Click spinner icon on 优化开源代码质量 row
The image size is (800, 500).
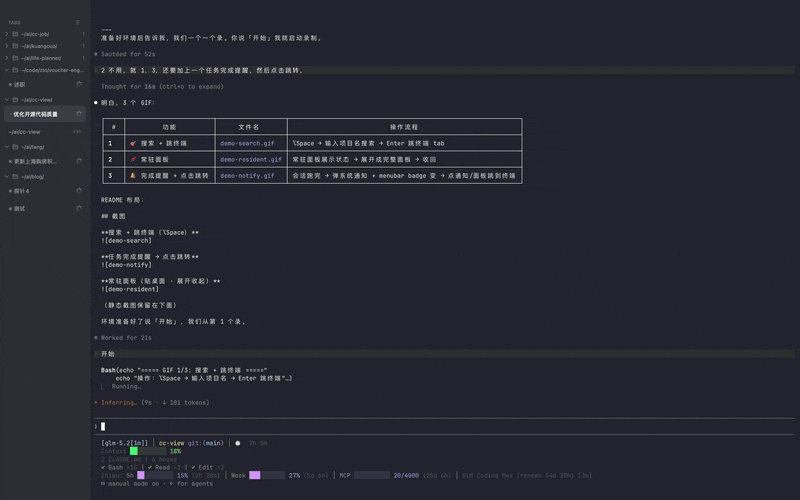79,114
